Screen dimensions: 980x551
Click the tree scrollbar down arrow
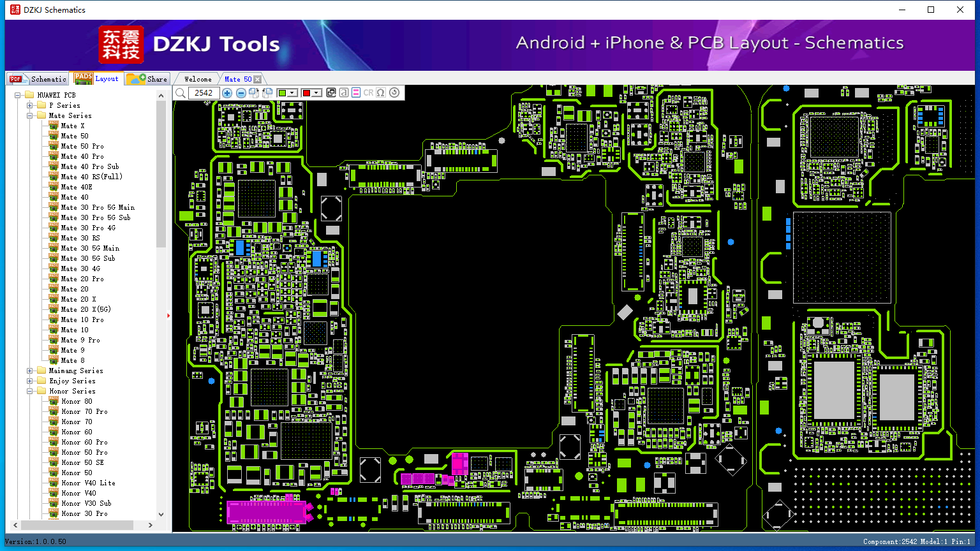pyautogui.click(x=161, y=515)
